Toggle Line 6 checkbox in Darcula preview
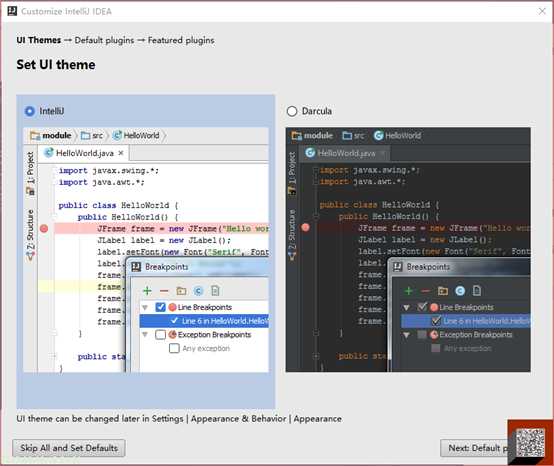 (x=436, y=321)
